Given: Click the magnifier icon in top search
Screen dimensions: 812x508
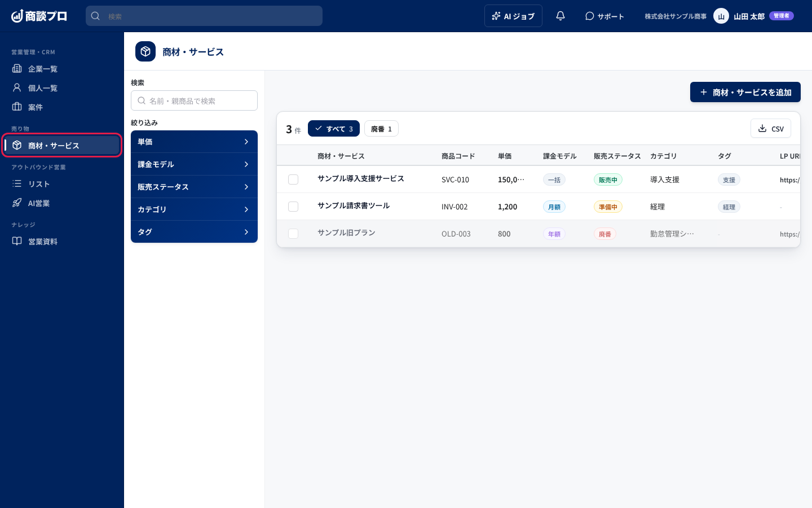Looking at the screenshot, I should coord(96,16).
